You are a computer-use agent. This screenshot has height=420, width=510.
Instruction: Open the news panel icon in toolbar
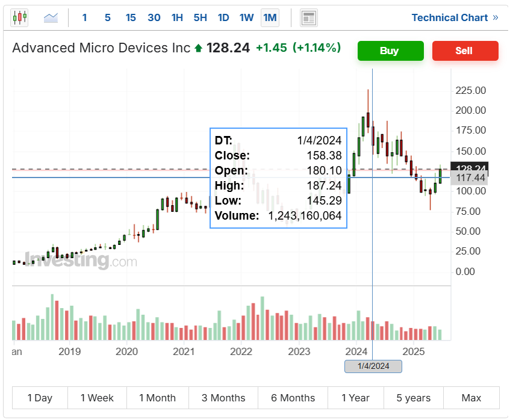(x=308, y=18)
